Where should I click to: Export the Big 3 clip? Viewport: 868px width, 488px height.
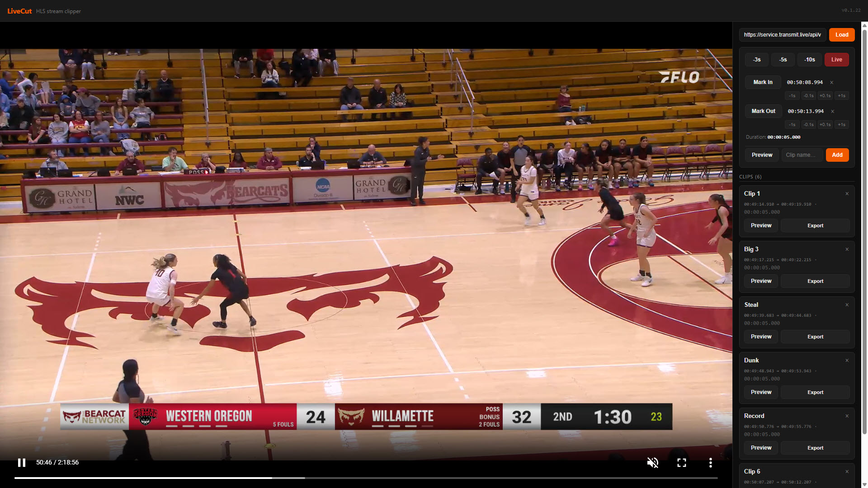(x=815, y=281)
